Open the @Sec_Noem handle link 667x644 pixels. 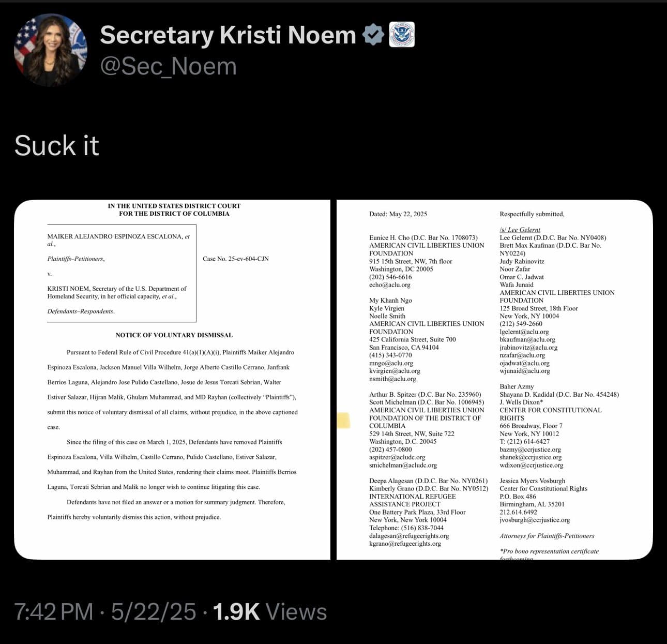pyautogui.click(x=168, y=66)
